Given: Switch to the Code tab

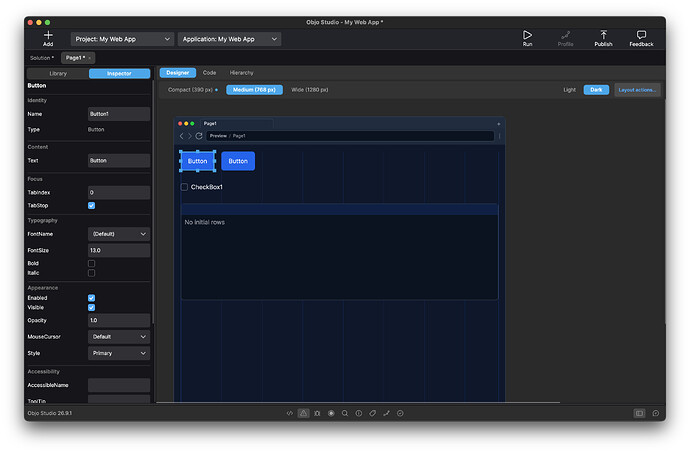Looking at the screenshot, I should [x=209, y=73].
